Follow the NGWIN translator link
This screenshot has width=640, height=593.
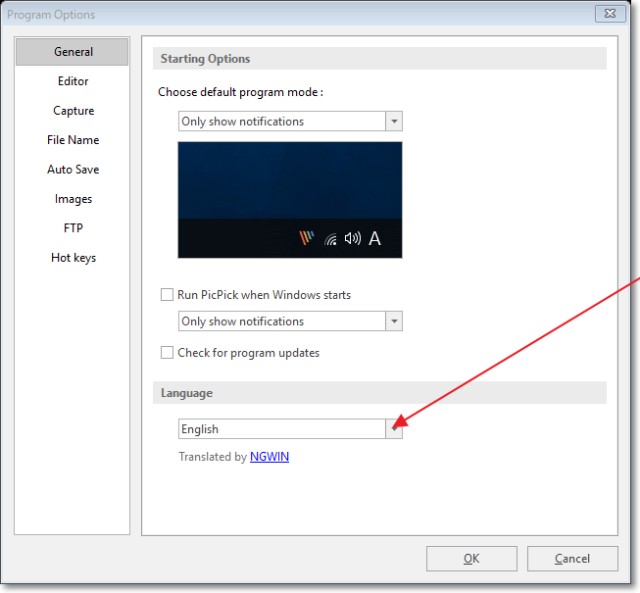[269, 457]
